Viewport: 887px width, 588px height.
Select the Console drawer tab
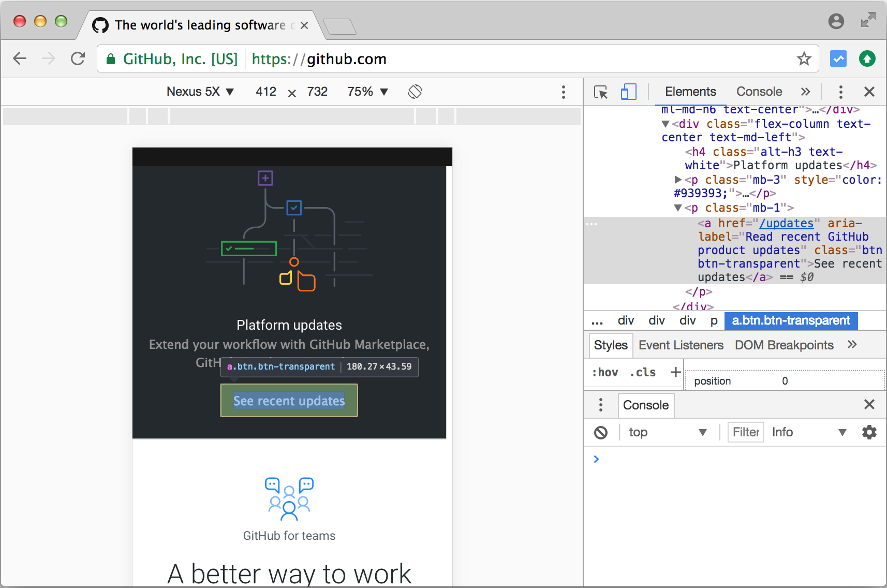646,405
